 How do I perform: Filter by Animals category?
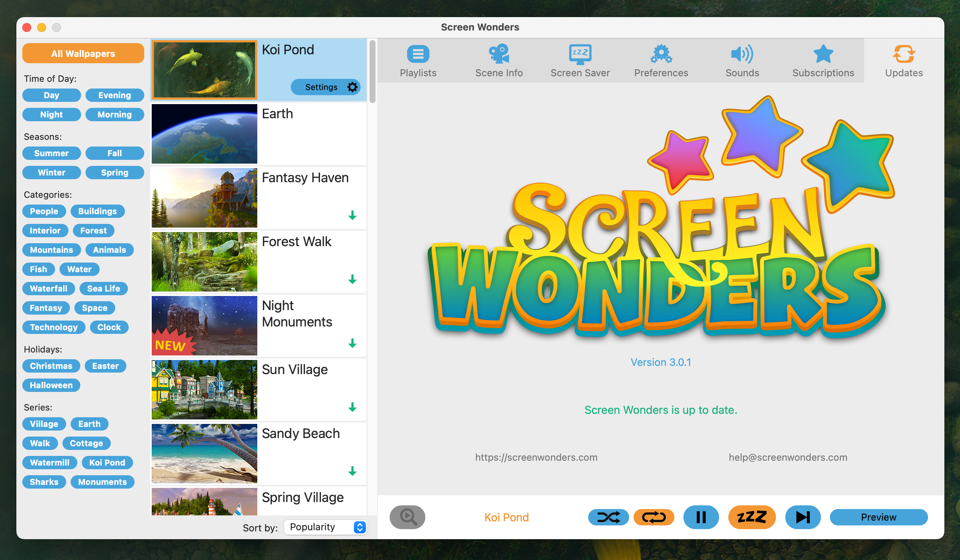pos(109,250)
